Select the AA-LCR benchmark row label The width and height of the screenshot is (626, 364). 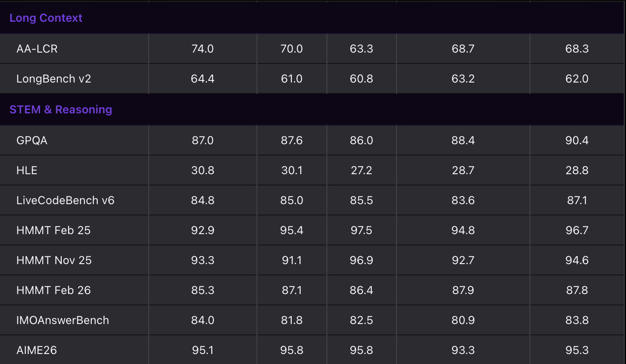37,49
